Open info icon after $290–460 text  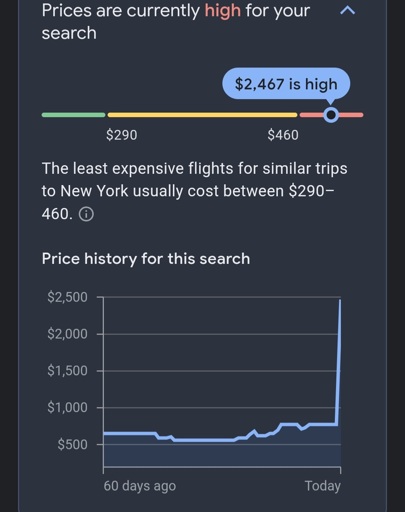pos(86,214)
